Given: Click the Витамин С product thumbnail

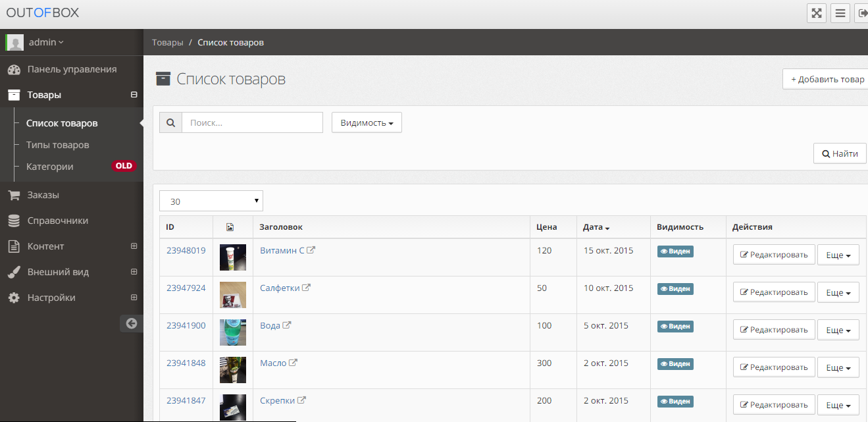Looking at the screenshot, I should (x=233, y=257).
